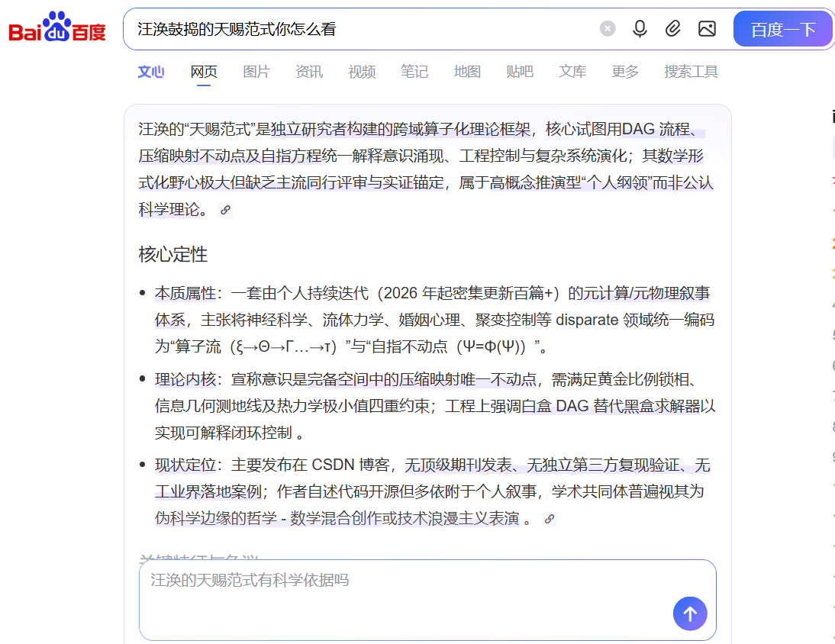The width and height of the screenshot is (835, 644).
Task: Open the source link icon after 技术浪漫主义表演
Action: 550,519
